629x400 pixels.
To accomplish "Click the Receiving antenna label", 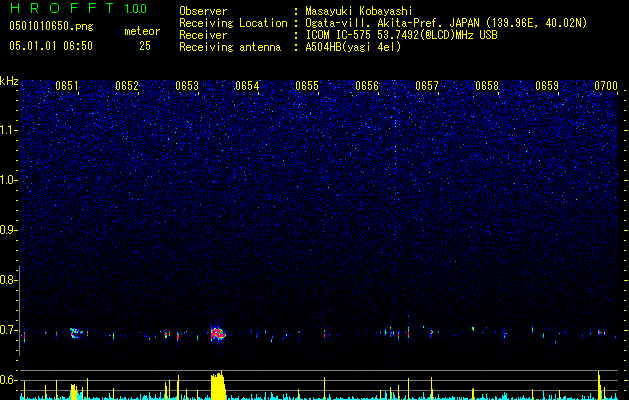I will click(230, 47).
